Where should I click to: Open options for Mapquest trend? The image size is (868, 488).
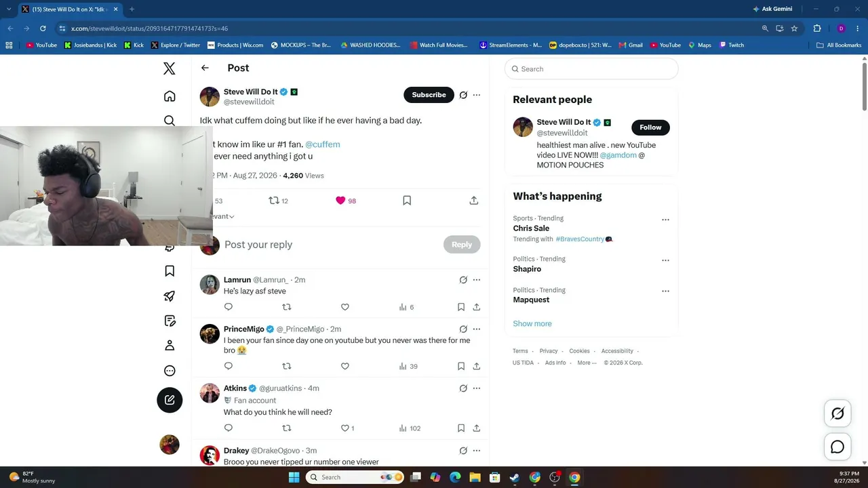pyautogui.click(x=665, y=291)
